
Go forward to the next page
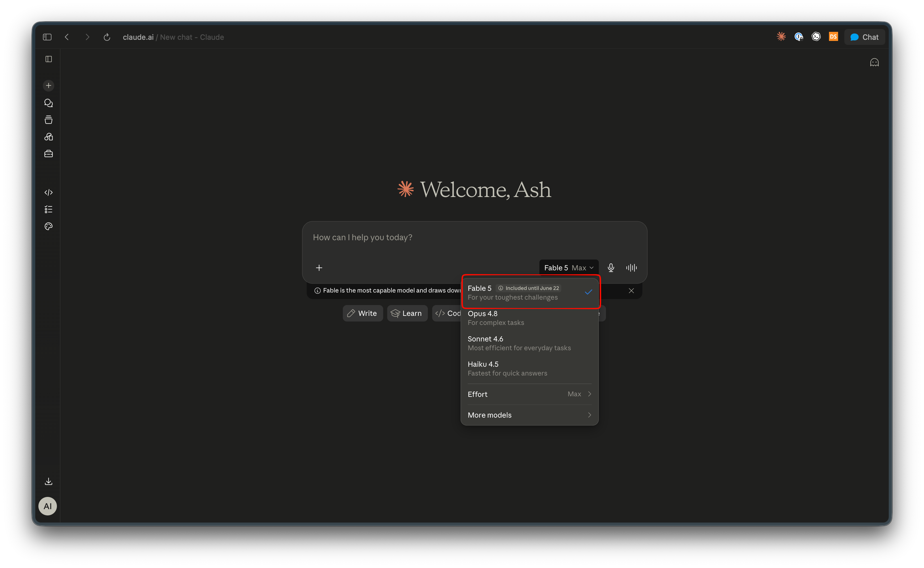pos(87,37)
